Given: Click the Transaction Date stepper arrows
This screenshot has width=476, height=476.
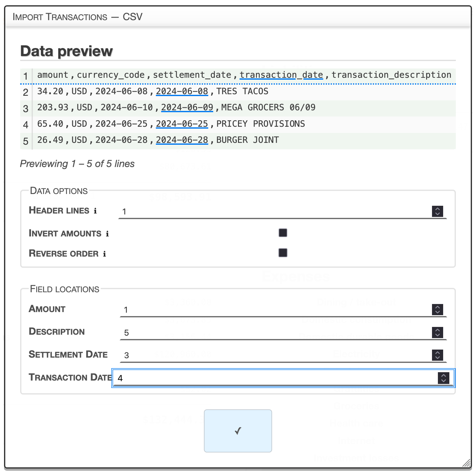Looking at the screenshot, I should (x=443, y=378).
